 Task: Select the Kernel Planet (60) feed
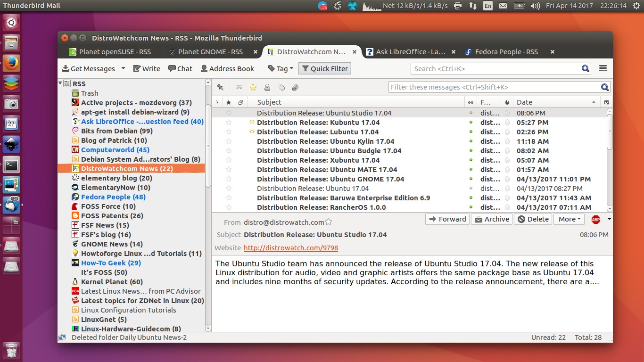[112, 282]
